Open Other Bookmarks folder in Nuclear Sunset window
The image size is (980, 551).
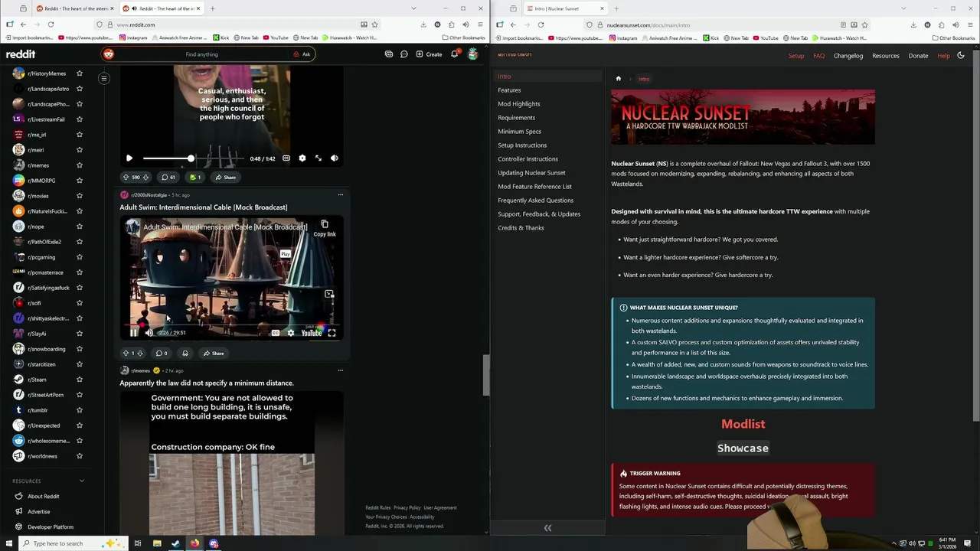[954, 37]
